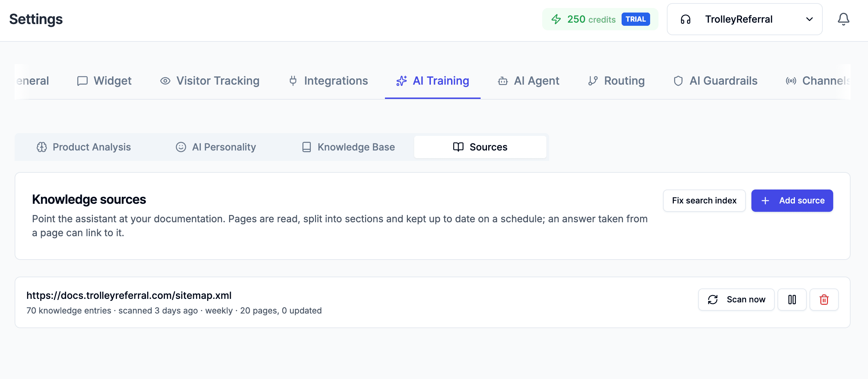Click the shield icon on AI Guardrails
This screenshot has height=379, width=868.
[x=678, y=81]
